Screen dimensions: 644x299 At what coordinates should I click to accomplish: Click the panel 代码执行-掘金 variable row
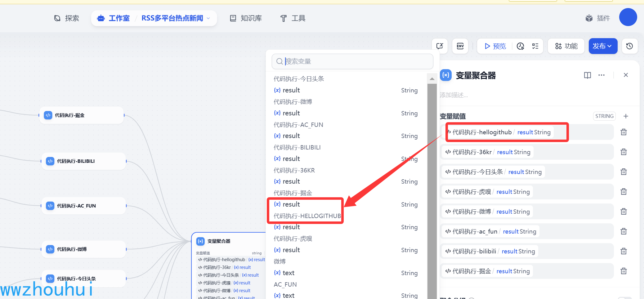point(527,271)
